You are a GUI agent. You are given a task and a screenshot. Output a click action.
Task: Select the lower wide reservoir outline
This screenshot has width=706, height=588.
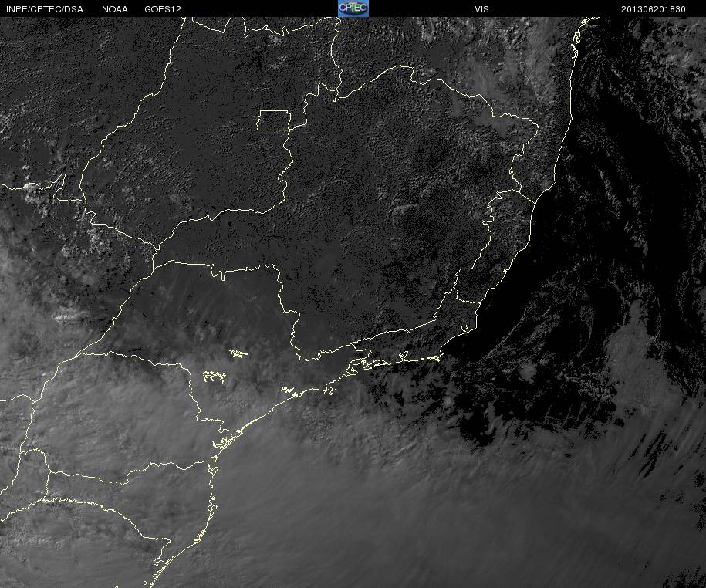[x=214, y=377]
